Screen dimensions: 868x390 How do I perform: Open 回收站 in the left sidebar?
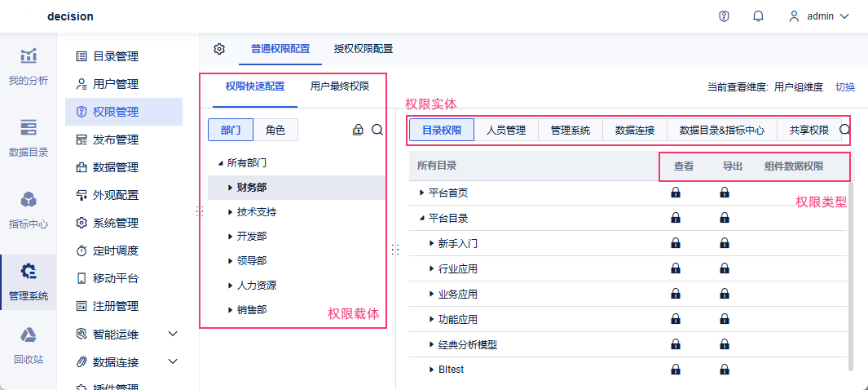(29, 344)
